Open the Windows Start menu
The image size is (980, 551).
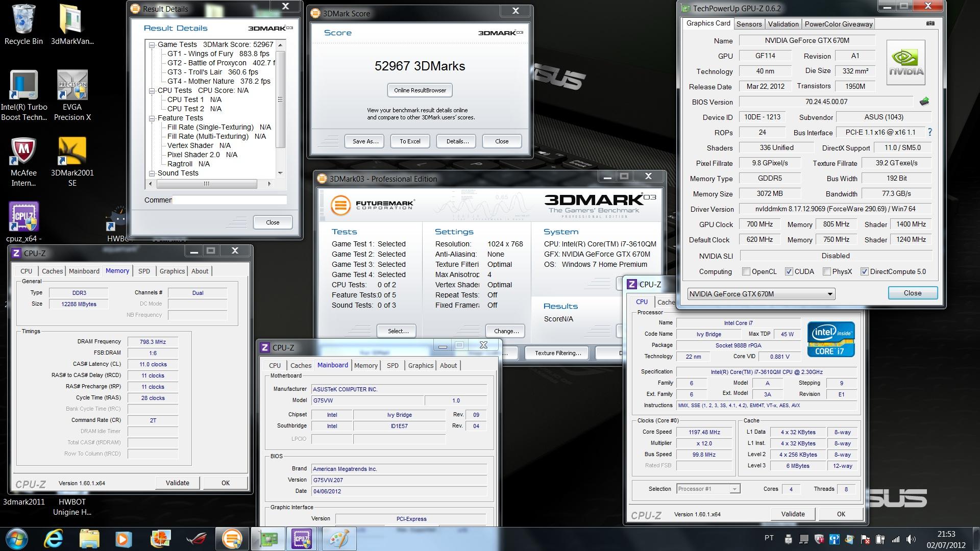click(x=17, y=539)
